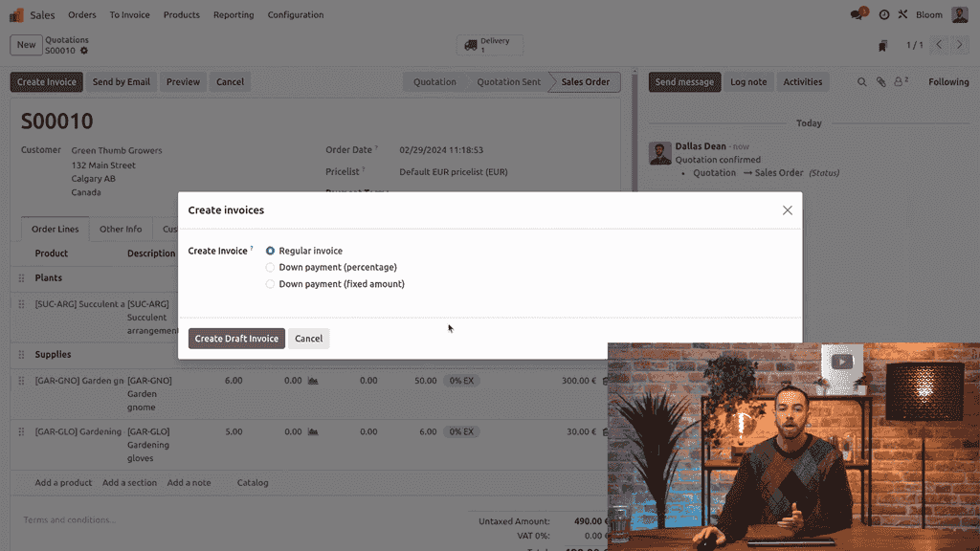Open the gear actions menu beside S00010
This screenshot has width=980, height=551.
84,51
